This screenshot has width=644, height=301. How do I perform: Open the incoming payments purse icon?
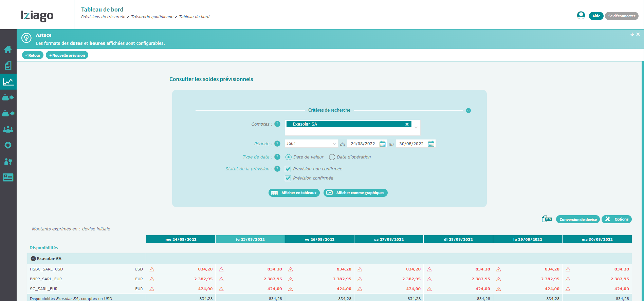(8, 113)
